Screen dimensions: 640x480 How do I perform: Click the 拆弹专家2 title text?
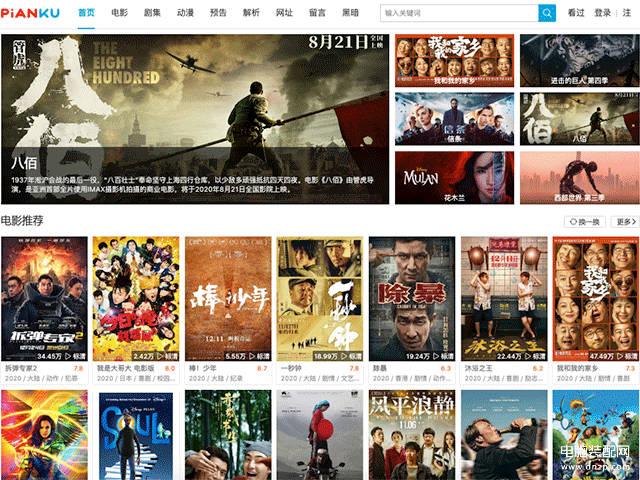tap(21, 368)
